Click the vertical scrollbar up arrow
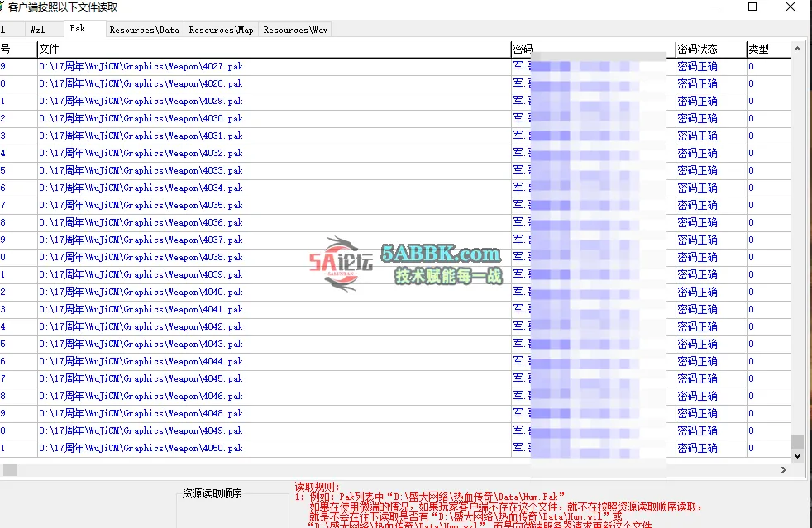 [x=797, y=50]
